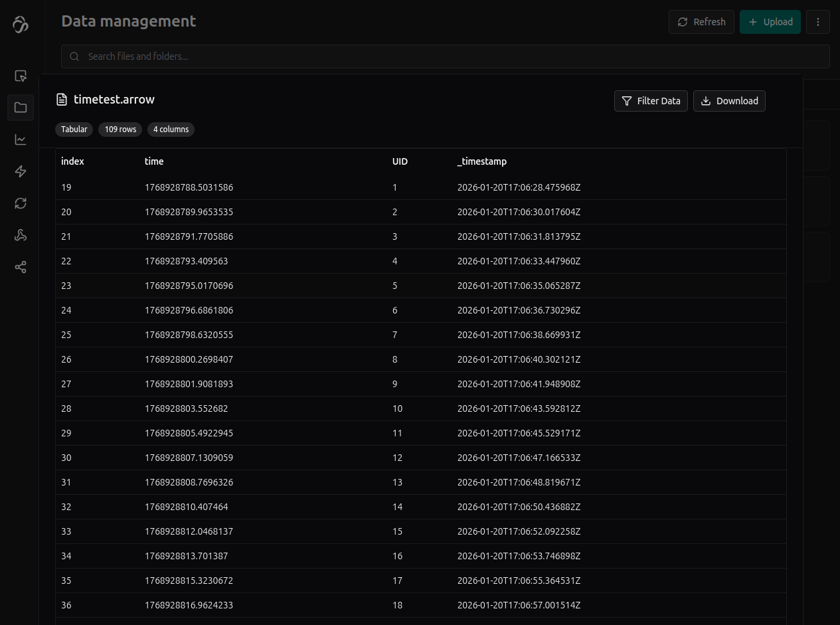
Task: Click the index column header
Action: pyautogui.click(x=72, y=161)
